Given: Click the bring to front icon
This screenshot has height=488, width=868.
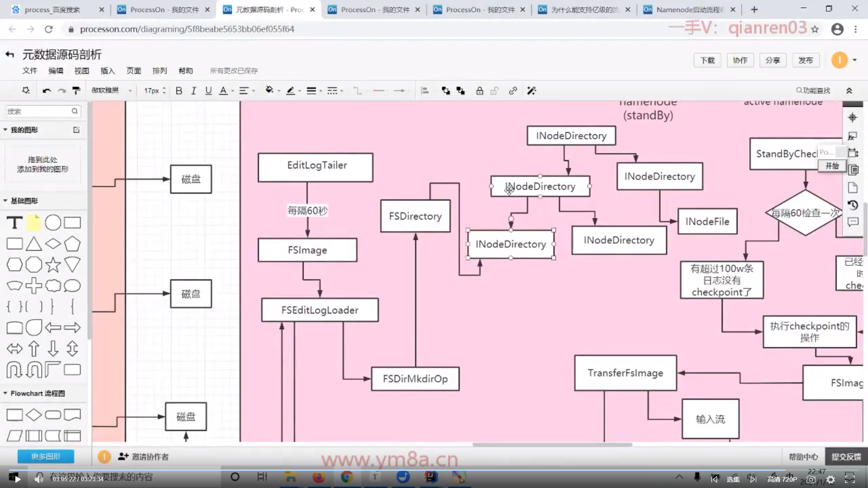Looking at the screenshot, I should 445,91.
